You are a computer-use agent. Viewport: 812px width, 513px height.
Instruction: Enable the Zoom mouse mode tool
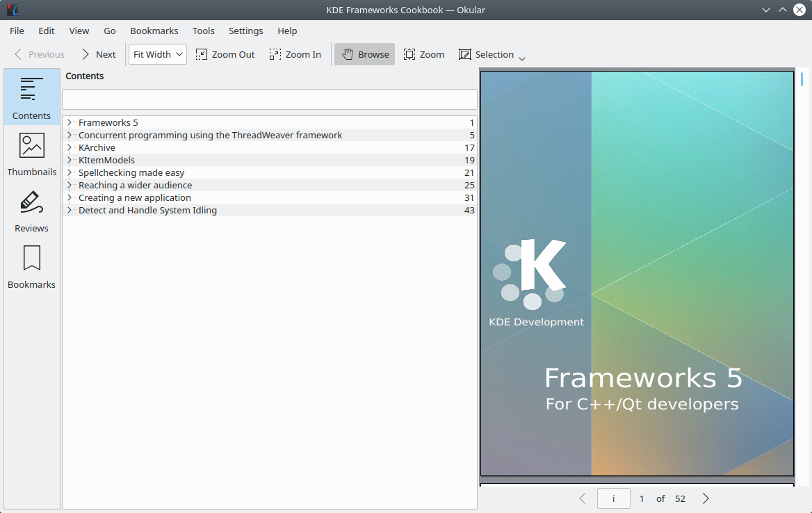pyautogui.click(x=423, y=54)
